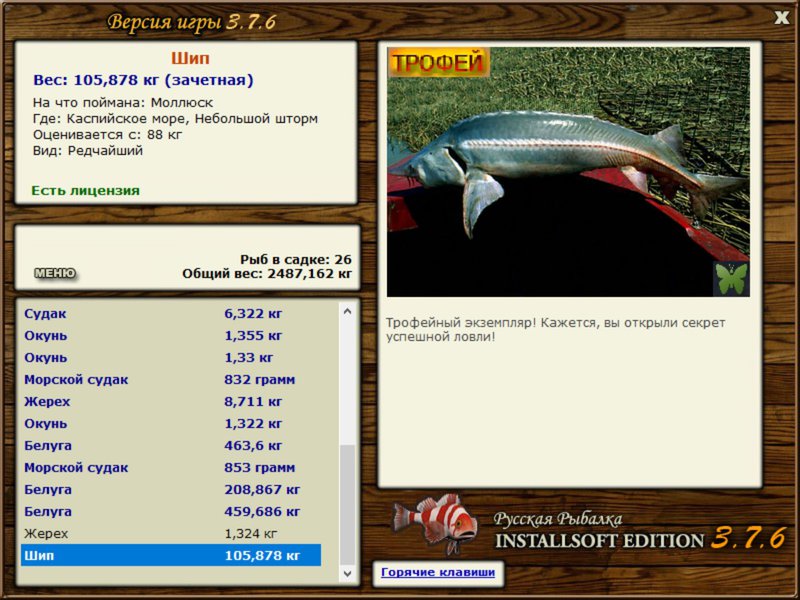The height and width of the screenshot is (600, 800).
Task: Click the scroll up arrow in fish list
Action: click(347, 311)
